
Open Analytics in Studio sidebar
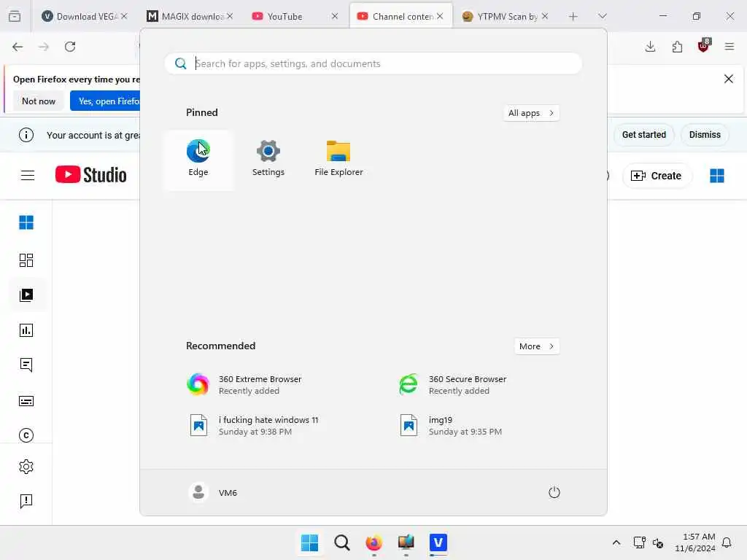(26, 330)
